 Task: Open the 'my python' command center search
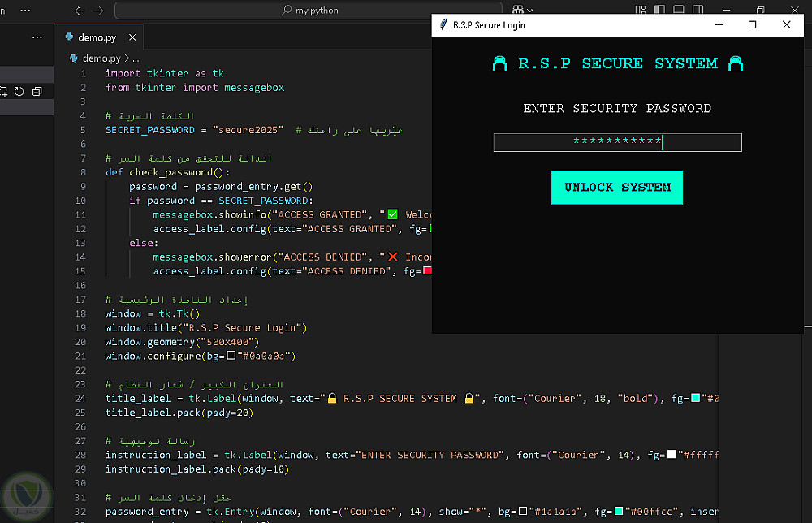tap(308, 11)
